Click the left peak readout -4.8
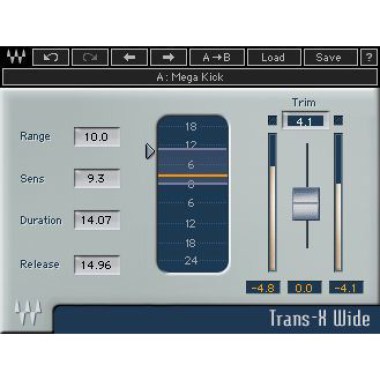This screenshot has width=380, height=380. coord(263,288)
